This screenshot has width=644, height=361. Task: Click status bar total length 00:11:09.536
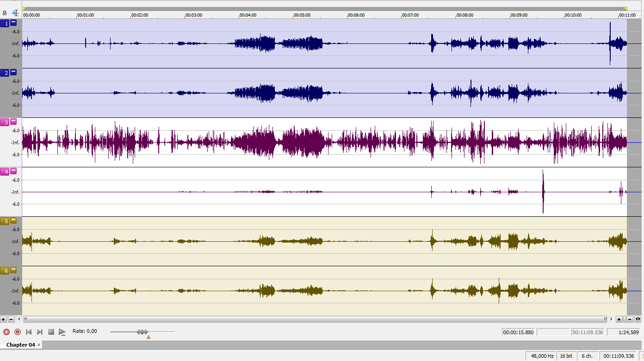[x=619, y=356]
